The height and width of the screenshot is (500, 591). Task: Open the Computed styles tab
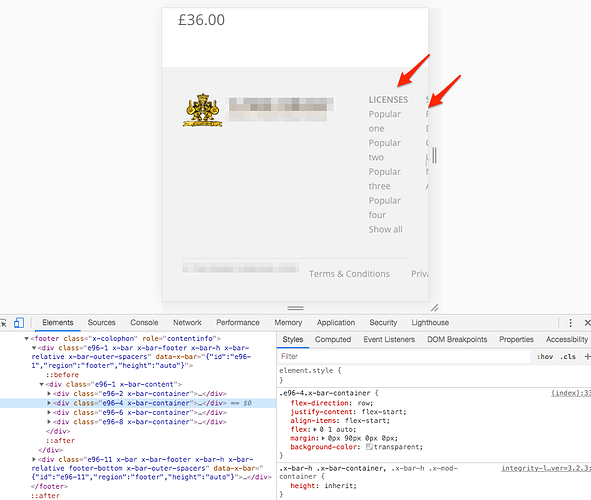pos(333,339)
